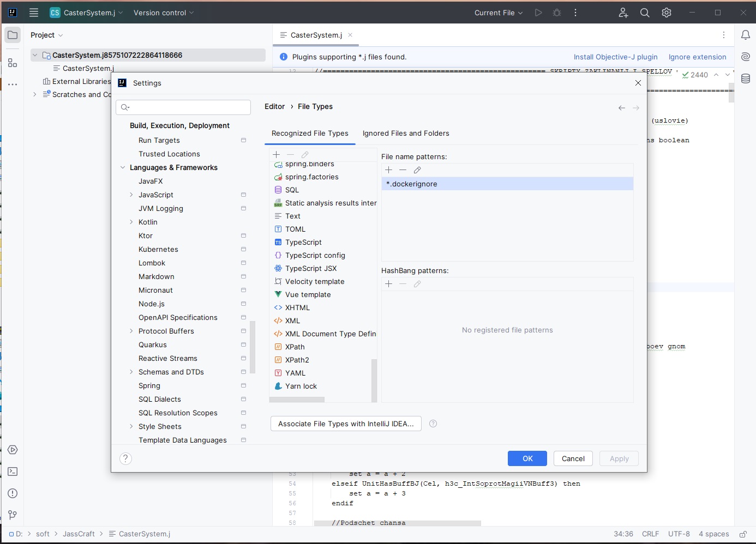Viewport: 756px width, 544px height.
Task: Select TypeScript in the file types list
Action: pos(303,242)
